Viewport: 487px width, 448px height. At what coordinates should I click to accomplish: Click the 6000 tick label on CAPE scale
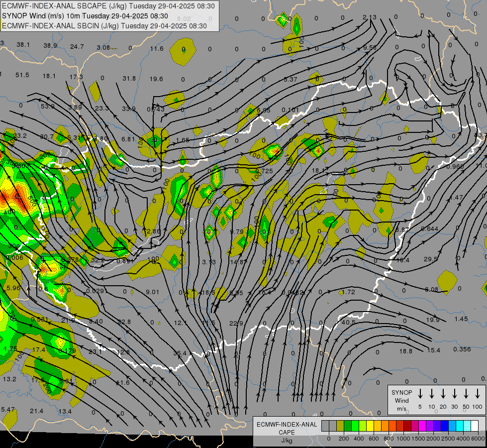(x=478, y=439)
